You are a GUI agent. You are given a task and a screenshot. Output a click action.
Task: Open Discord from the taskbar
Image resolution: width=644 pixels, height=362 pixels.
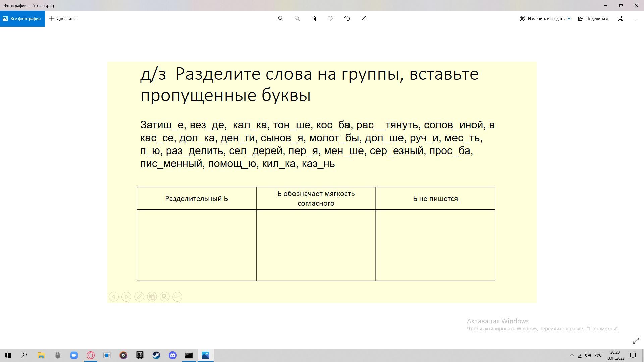coord(172,355)
